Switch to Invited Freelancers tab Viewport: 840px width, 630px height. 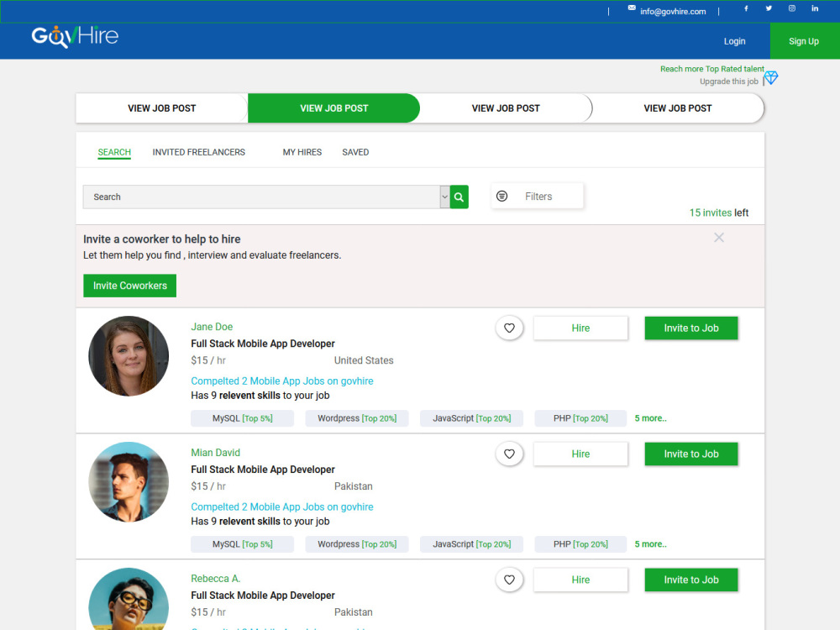point(199,152)
